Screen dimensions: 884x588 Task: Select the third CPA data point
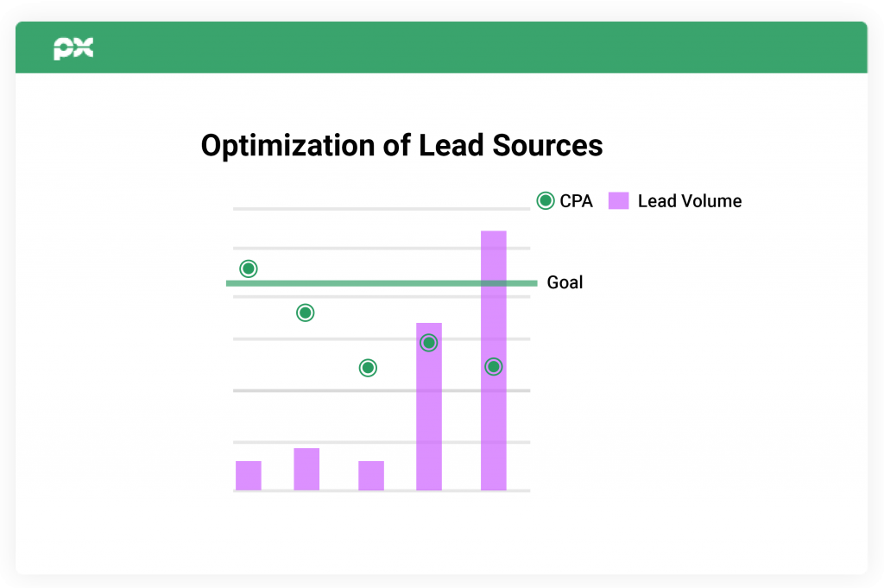[x=368, y=368]
